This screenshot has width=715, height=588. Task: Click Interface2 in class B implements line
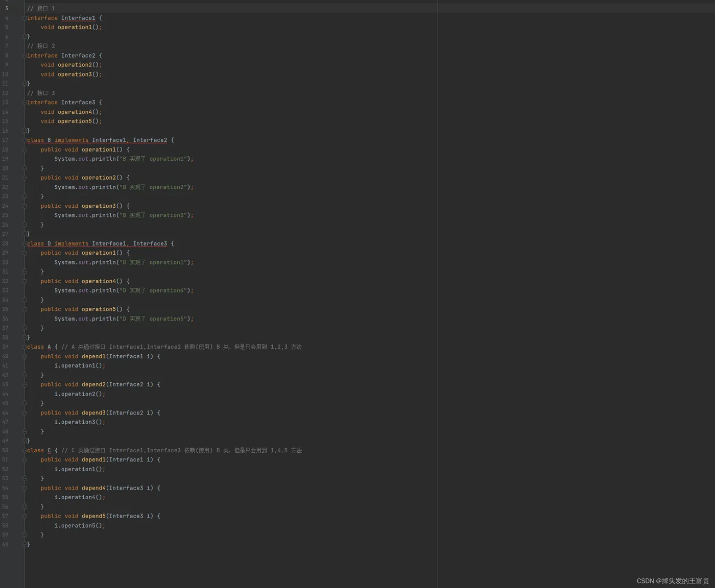pyautogui.click(x=150, y=140)
